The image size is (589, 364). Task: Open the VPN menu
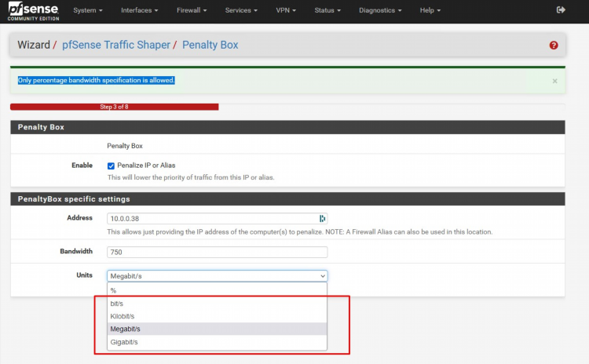click(x=286, y=10)
